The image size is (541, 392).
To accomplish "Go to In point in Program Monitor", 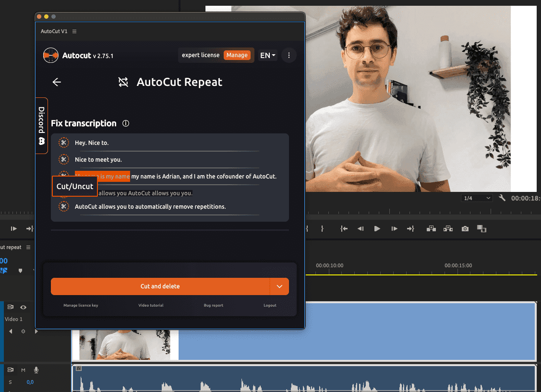I will [x=344, y=228].
